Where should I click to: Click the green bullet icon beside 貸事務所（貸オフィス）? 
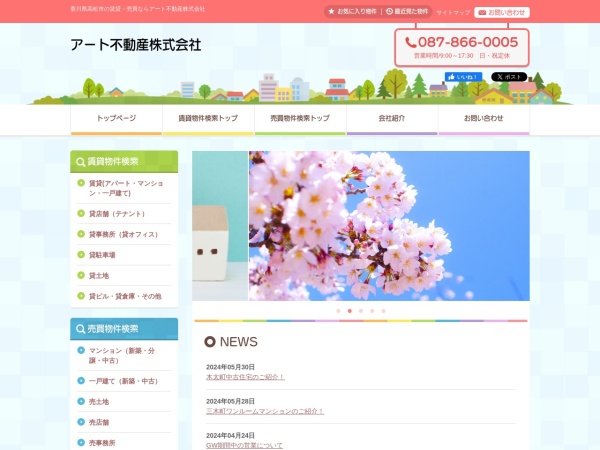click(81, 234)
